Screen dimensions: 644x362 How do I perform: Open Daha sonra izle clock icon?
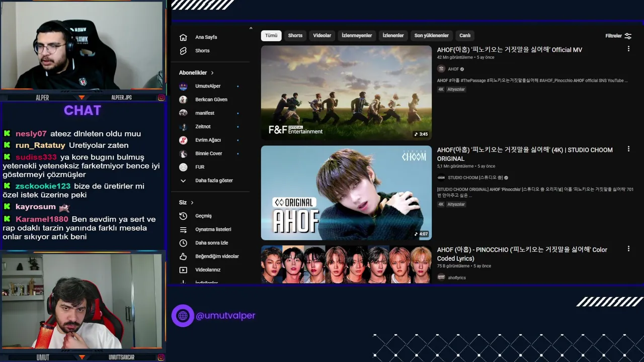(183, 243)
